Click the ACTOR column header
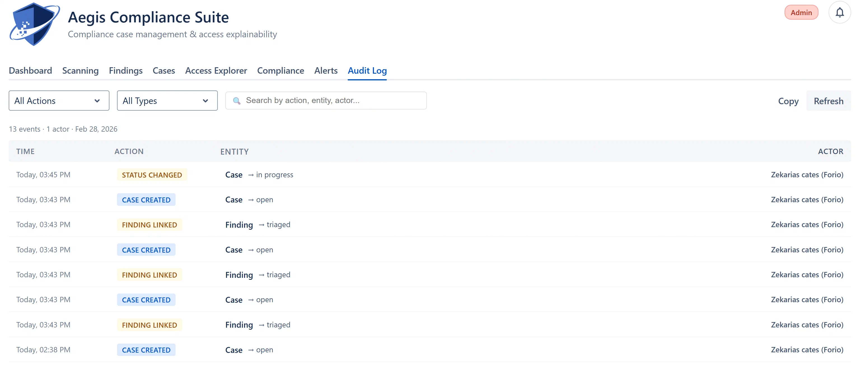 830,151
